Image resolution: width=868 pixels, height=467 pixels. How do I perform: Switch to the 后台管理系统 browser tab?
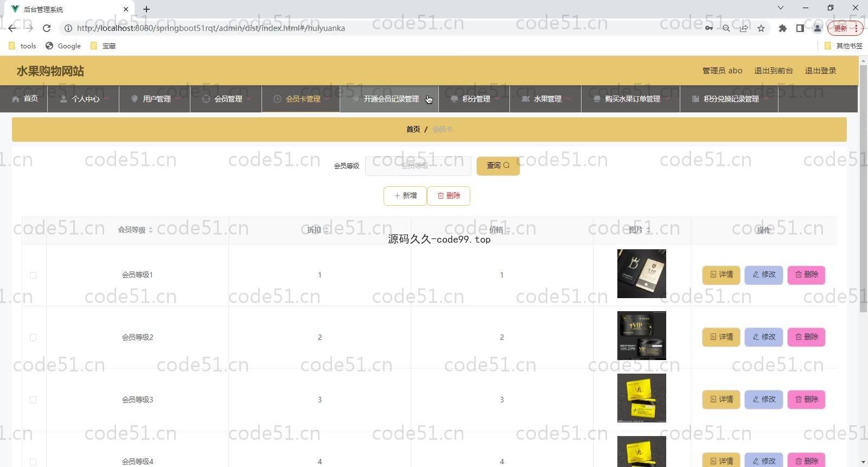click(69, 9)
